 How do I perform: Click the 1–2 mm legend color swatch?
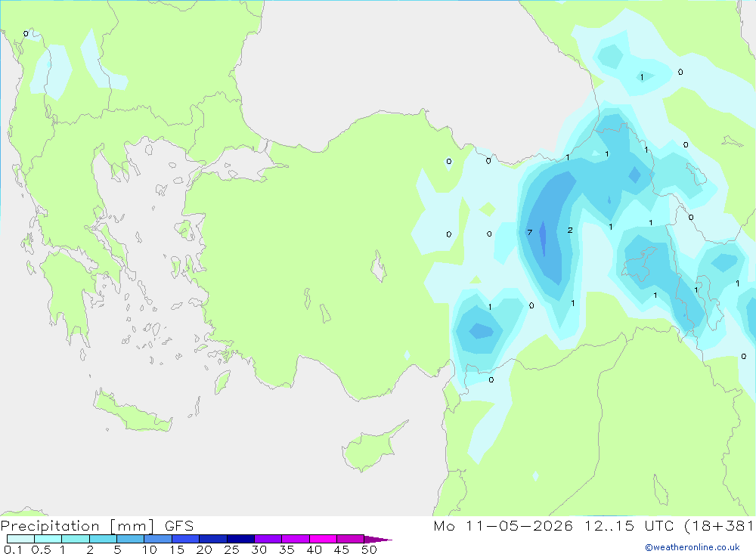coord(76,539)
